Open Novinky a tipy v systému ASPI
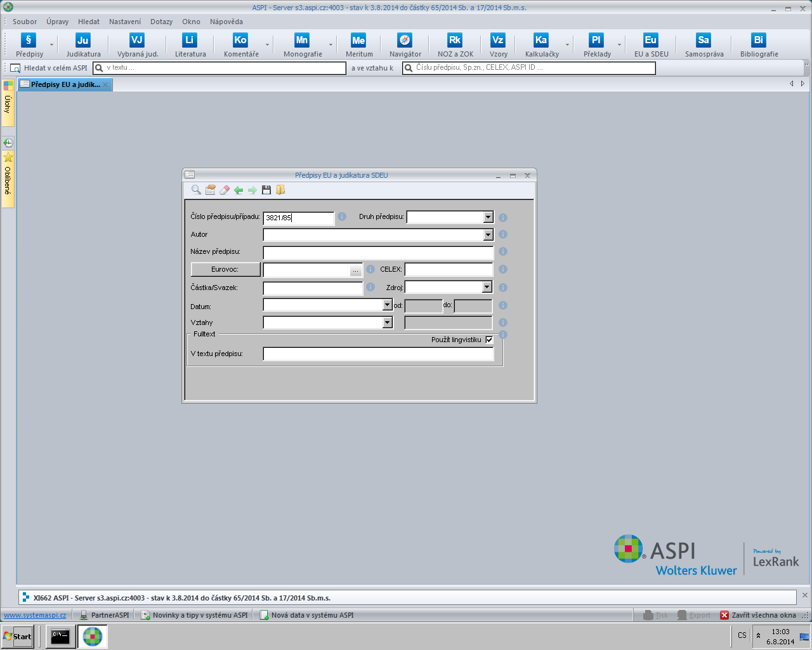This screenshot has height=650, width=812. pyautogui.click(x=195, y=615)
